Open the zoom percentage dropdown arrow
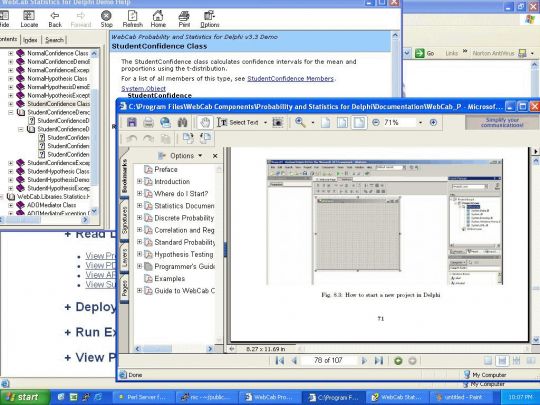Image resolution: width=540 pixels, height=405 pixels. (x=420, y=123)
